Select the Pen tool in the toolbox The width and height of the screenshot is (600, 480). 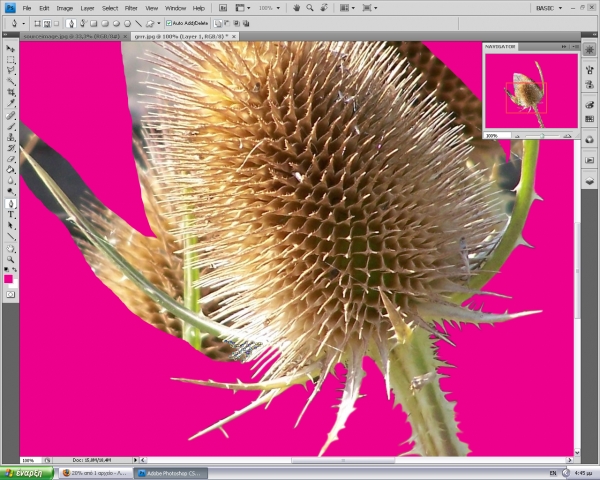point(10,204)
